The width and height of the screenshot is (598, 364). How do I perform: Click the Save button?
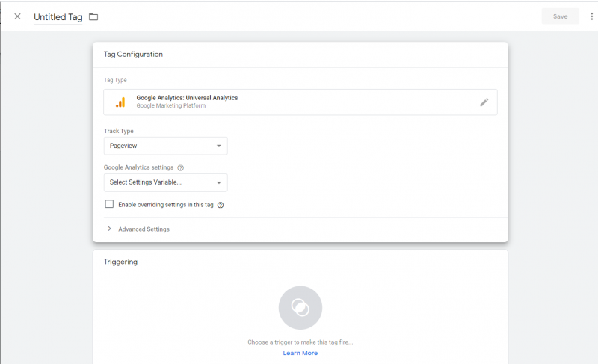pos(560,16)
